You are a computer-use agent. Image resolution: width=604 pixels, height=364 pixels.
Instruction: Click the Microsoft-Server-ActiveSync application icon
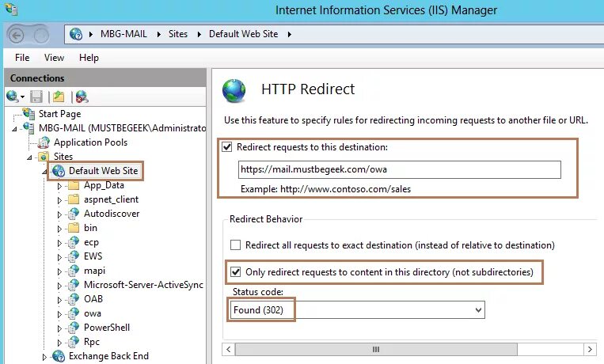73,285
